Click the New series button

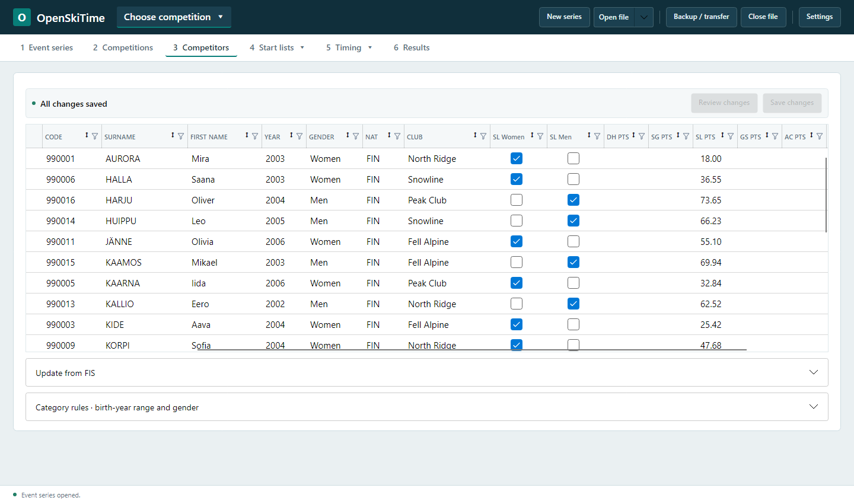click(564, 17)
